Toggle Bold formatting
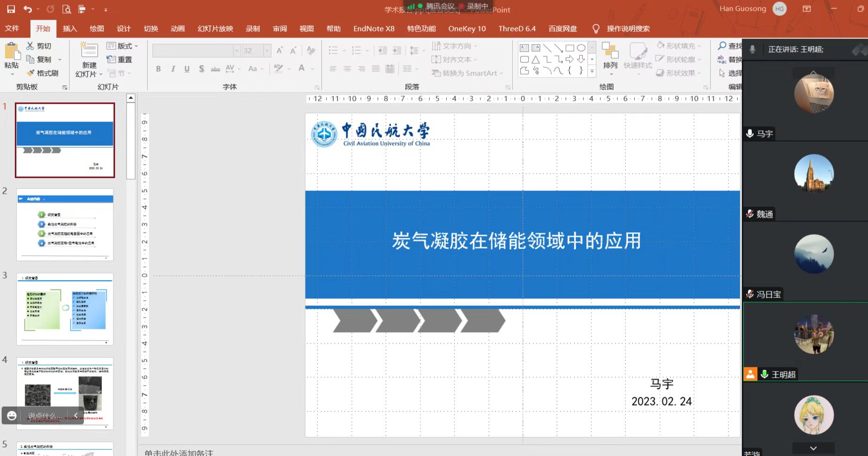The width and height of the screenshot is (868, 456). [x=158, y=69]
